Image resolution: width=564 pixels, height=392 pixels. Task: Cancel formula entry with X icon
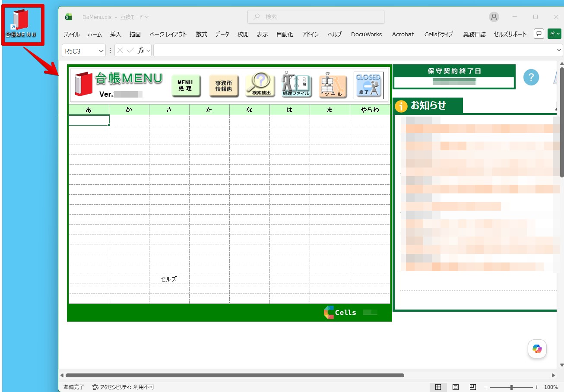tap(120, 51)
